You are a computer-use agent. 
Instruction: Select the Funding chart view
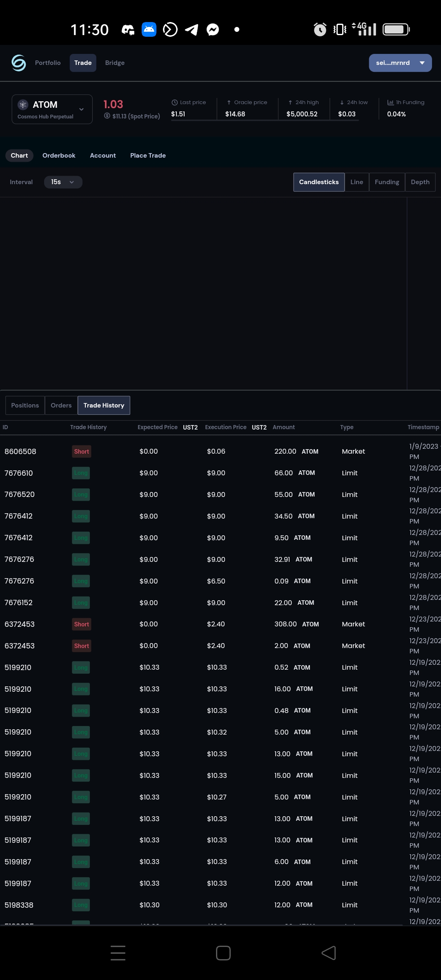tap(387, 182)
